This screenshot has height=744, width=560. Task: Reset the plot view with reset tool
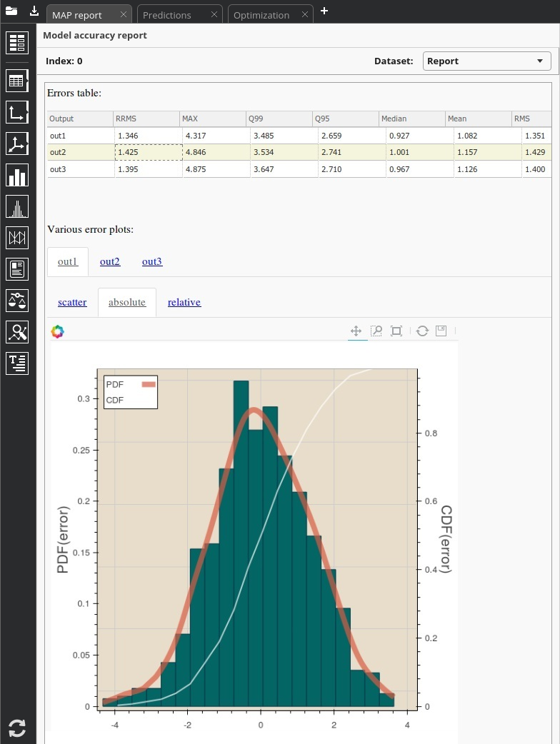click(422, 331)
